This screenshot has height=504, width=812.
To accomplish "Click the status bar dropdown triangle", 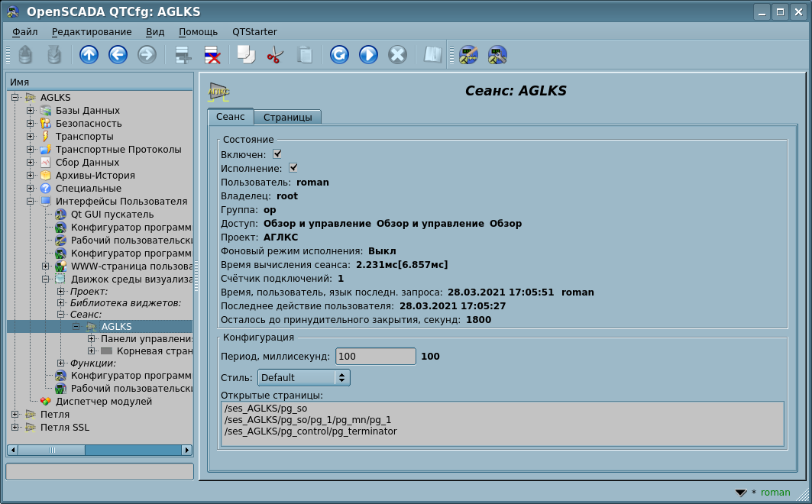I will tap(741, 493).
